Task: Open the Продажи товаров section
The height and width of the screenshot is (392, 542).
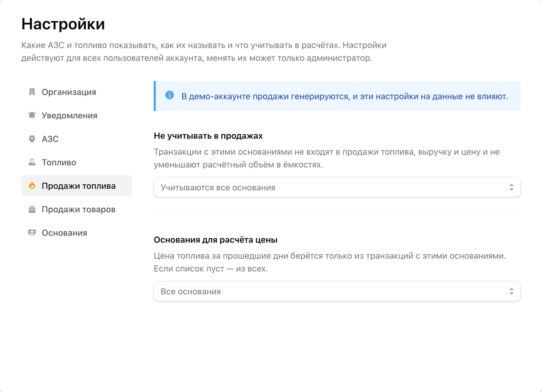Action: tap(77, 209)
